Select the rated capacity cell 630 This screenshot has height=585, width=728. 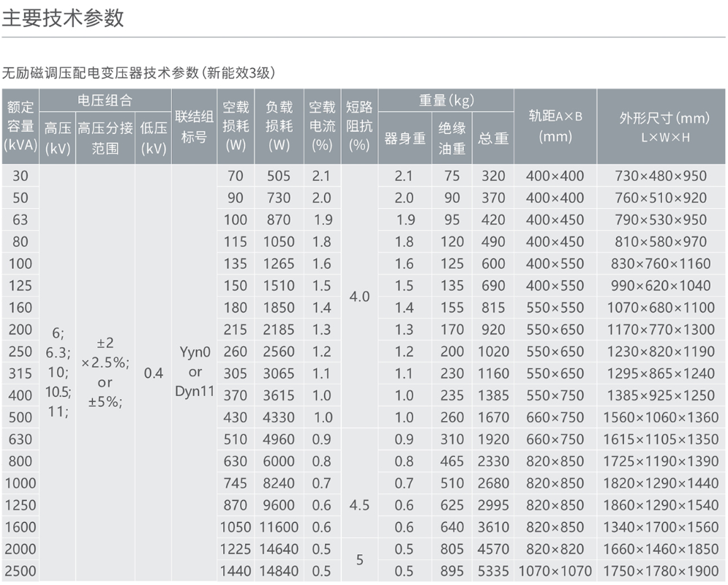coord(20,439)
